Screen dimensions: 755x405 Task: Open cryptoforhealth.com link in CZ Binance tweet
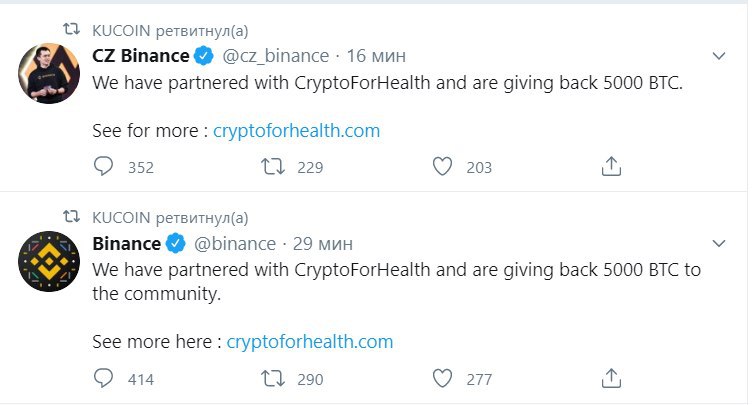[296, 131]
